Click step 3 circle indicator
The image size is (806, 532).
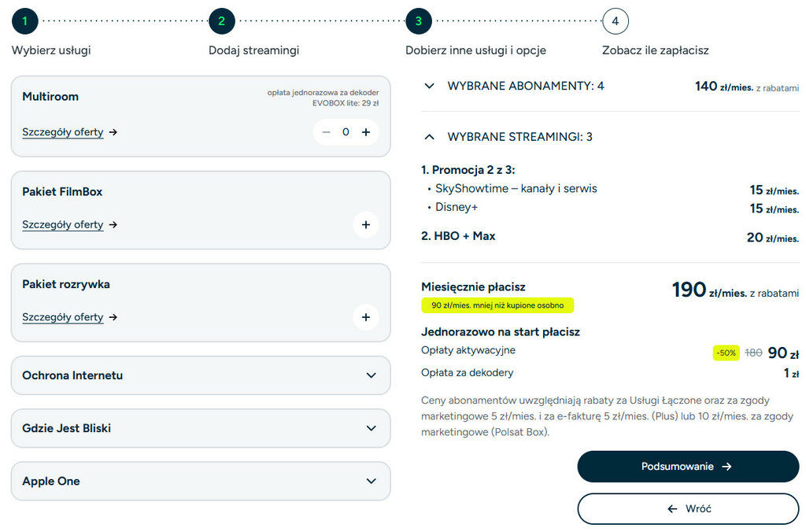[x=418, y=21]
